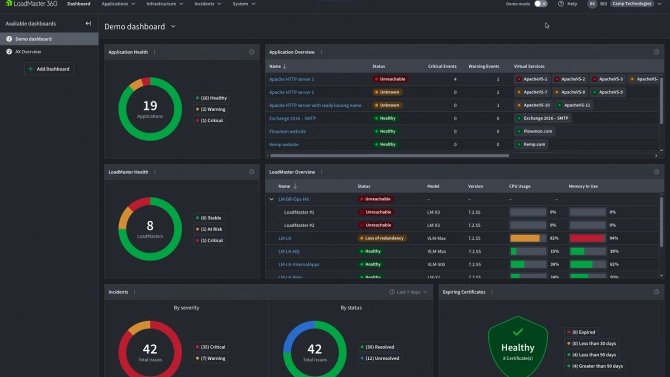Open Incidents widget three-dot menu

pyautogui.click(x=135, y=292)
